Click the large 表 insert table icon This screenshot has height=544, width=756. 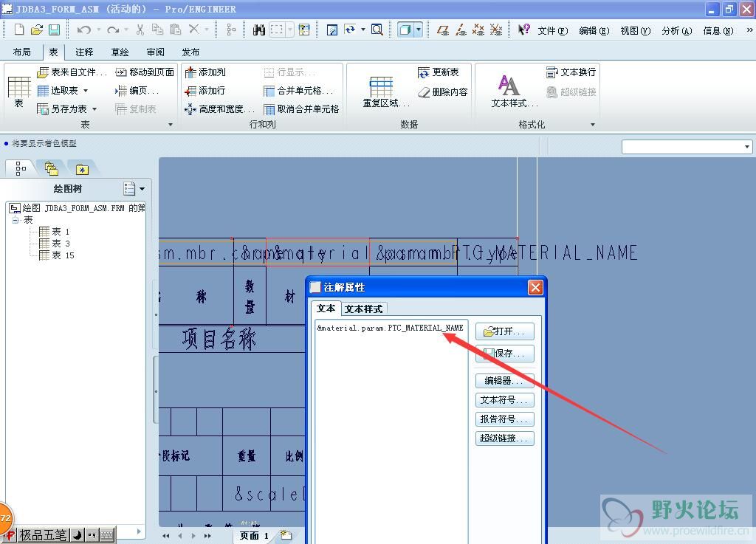point(18,92)
